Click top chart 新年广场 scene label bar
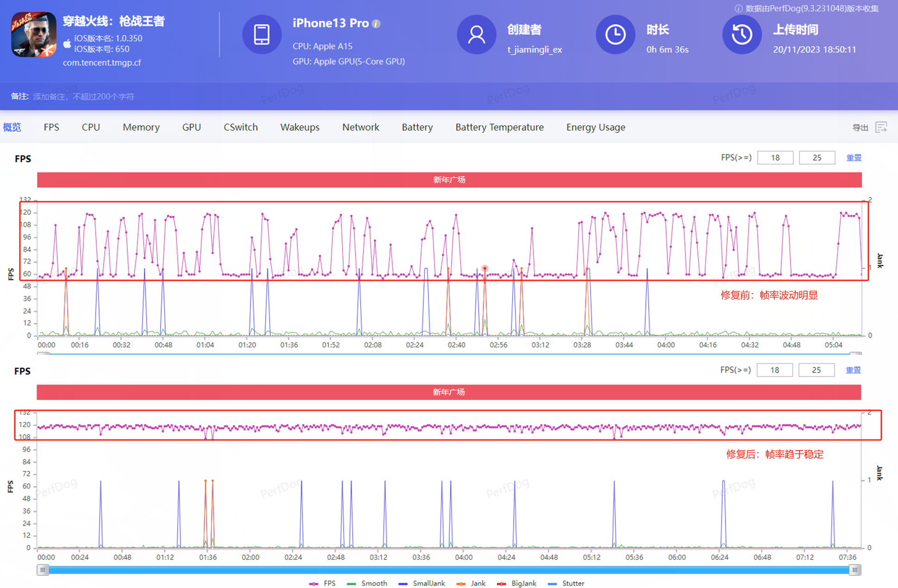Viewport: 898px width, 588px height. pyautogui.click(x=449, y=180)
